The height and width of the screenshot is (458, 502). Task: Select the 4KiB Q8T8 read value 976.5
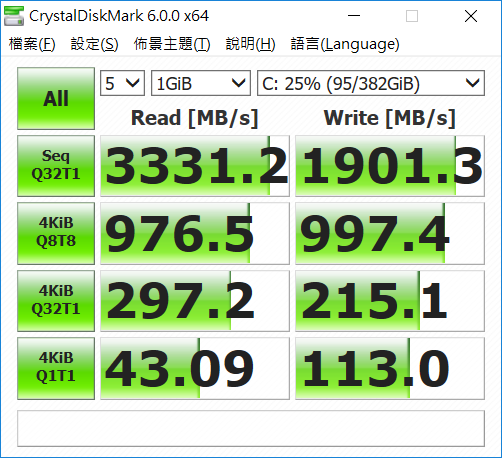195,233
